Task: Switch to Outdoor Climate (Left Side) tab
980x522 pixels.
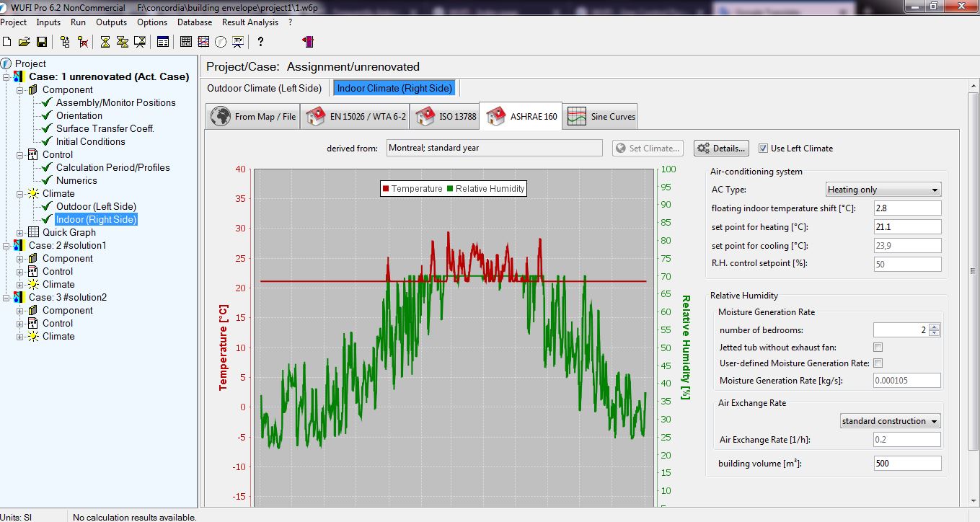Action: [264, 88]
